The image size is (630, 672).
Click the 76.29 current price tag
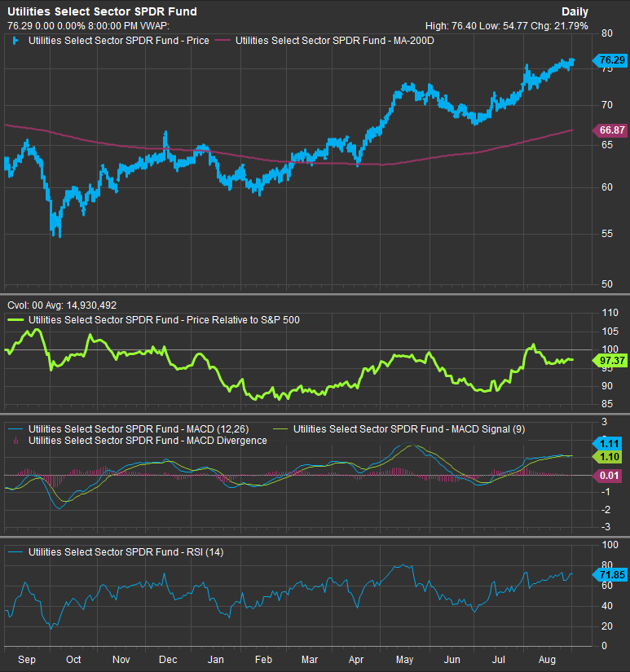click(x=610, y=60)
